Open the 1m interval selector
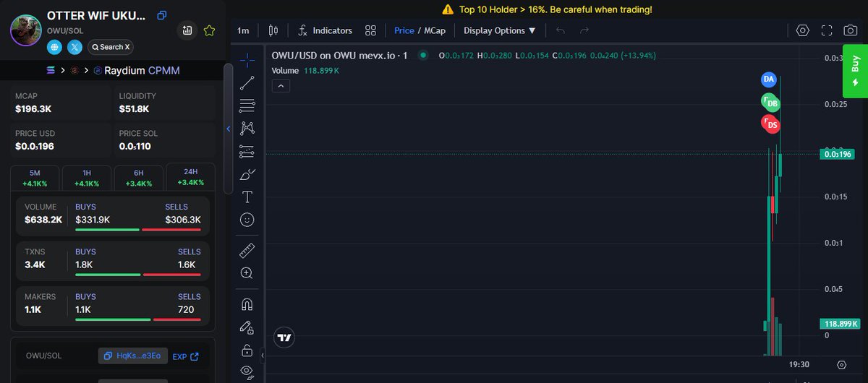This screenshot has height=383, width=868. (243, 30)
